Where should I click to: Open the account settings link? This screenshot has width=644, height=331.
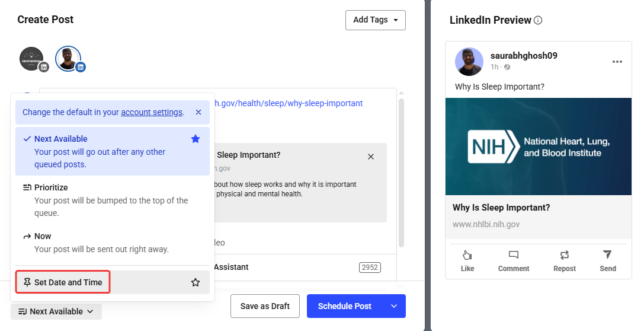(x=152, y=112)
